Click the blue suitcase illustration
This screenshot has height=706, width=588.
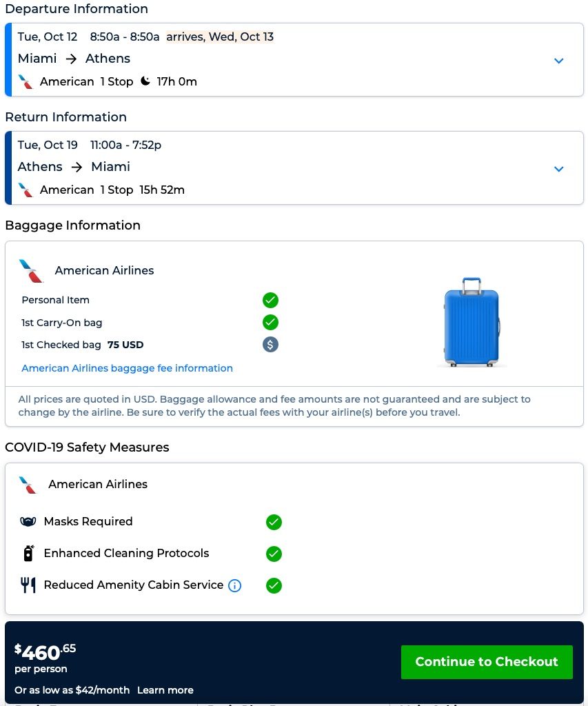tap(472, 322)
